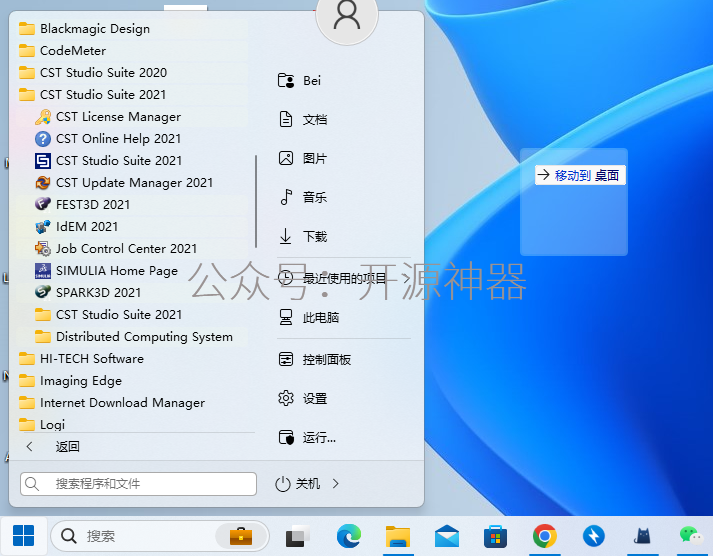This screenshot has width=713, height=556.
Task: Open 设置 (Settings) gear item
Action: [x=302, y=399]
